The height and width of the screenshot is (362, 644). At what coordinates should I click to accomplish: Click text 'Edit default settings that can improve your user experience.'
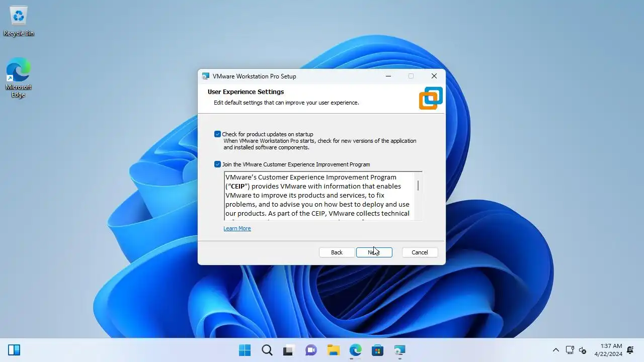click(286, 103)
